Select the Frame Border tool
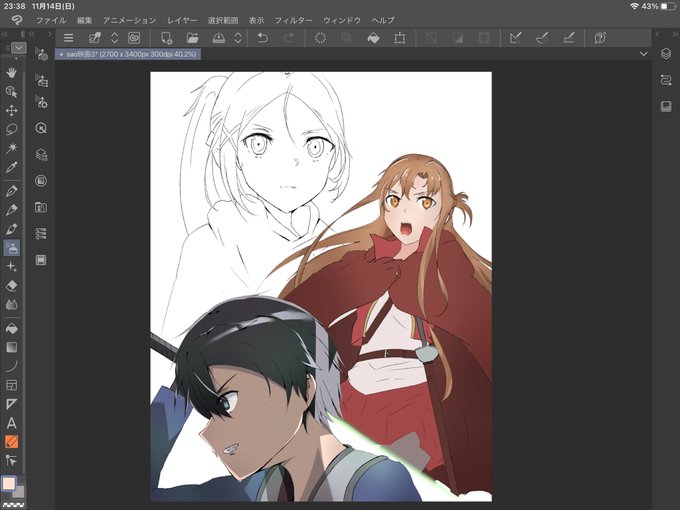The height and width of the screenshot is (510, 680). pyautogui.click(x=12, y=385)
